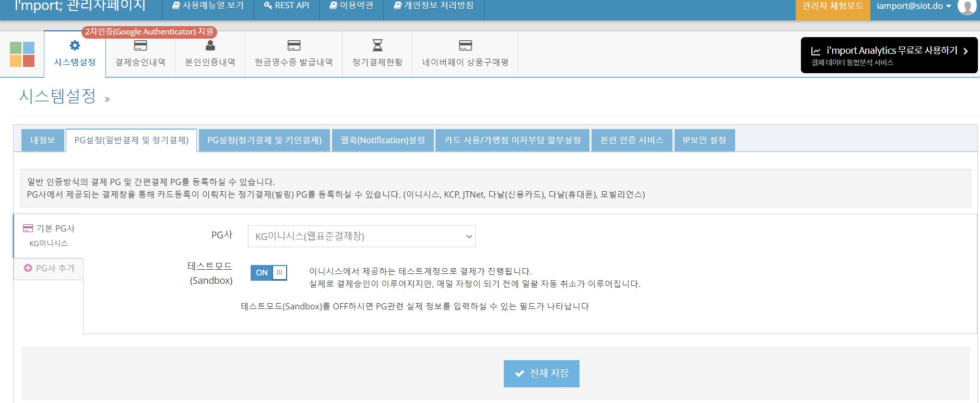Open the PG사 KG이니시스 dropdown

[x=361, y=236]
